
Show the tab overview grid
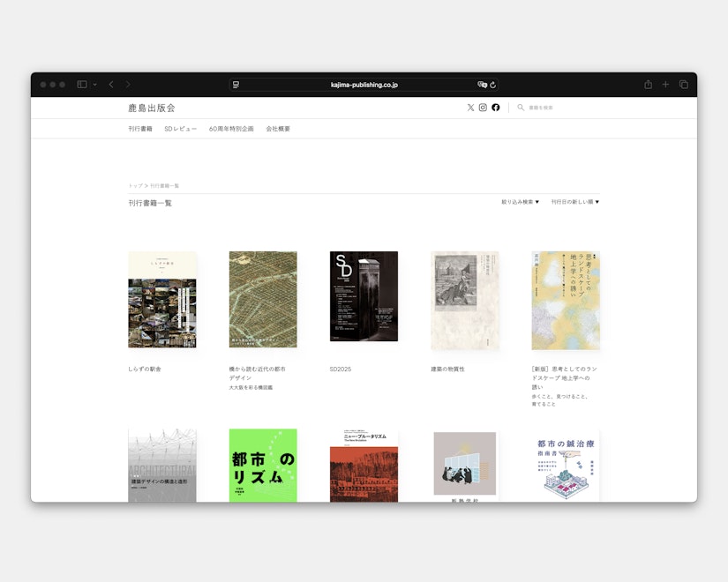coord(685,85)
